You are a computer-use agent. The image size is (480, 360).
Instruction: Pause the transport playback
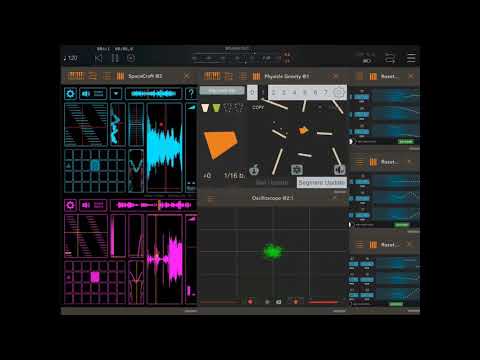point(115,58)
